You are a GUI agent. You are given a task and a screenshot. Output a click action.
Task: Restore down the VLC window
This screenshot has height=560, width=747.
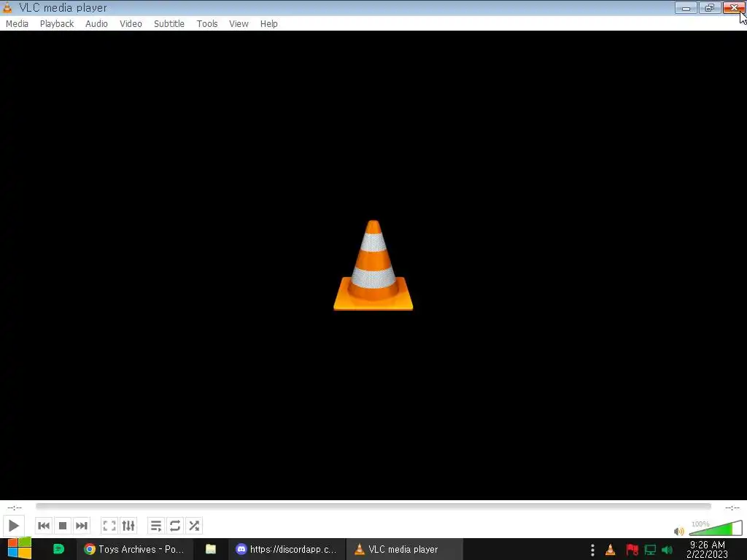pyautogui.click(x=709, y=7)
